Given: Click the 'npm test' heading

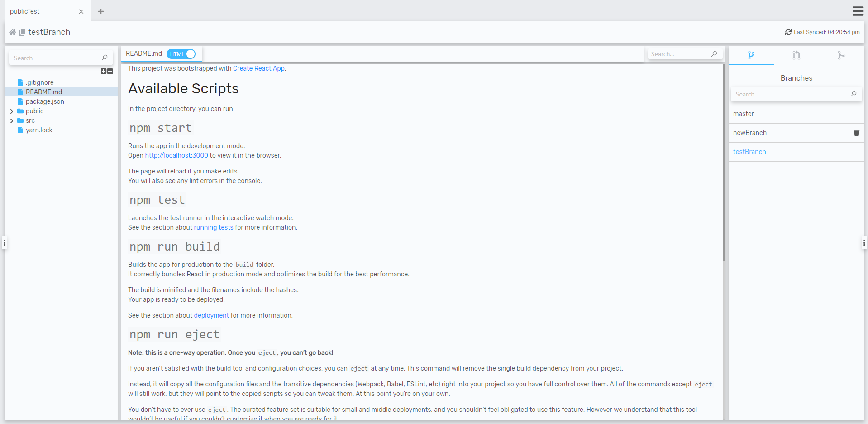Looking at the screenshot, I should 157,200.
